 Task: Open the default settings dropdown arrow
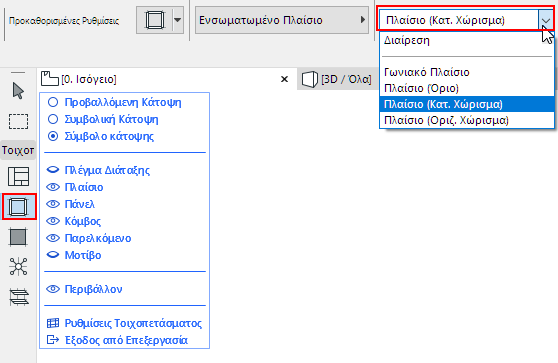pos(178,20)
